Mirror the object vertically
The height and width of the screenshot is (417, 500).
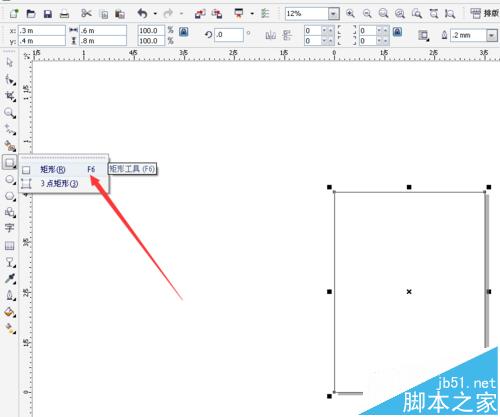click(287, 35)
